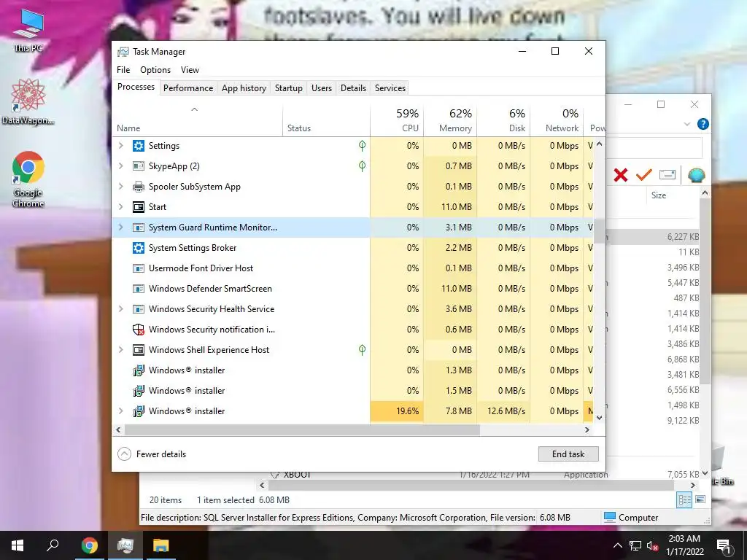Click the Usermode Font Driver Host icon
The height and width of the screenshot is (560, 747).
tap(138, 268)
